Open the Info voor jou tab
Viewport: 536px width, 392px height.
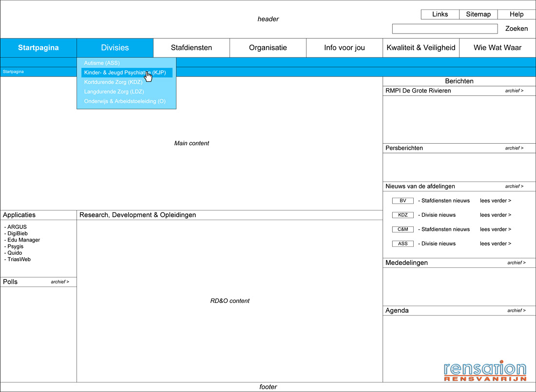pyautogui.click(x=345, y=48)
